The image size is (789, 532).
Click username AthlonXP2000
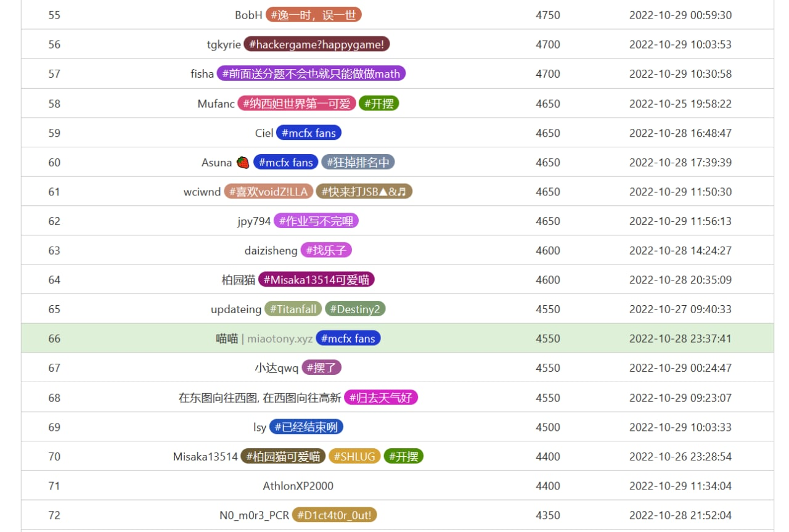click(x=298, y=486)
